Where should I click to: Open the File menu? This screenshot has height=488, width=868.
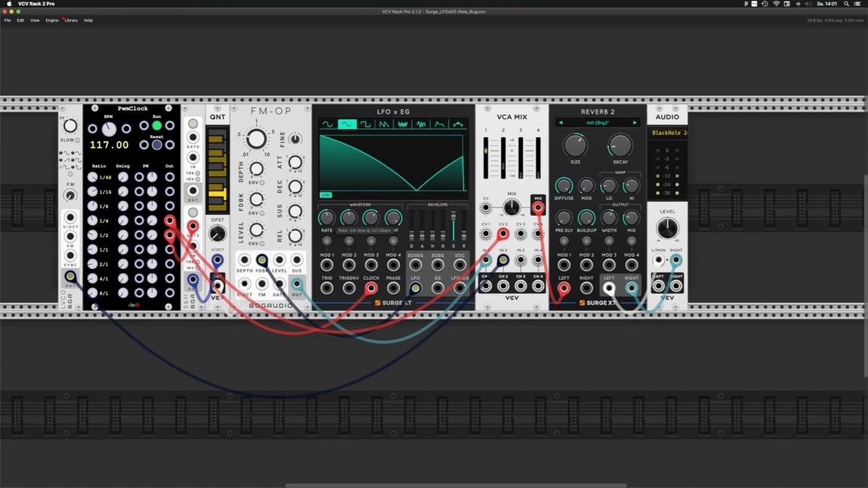pos(7,20)
